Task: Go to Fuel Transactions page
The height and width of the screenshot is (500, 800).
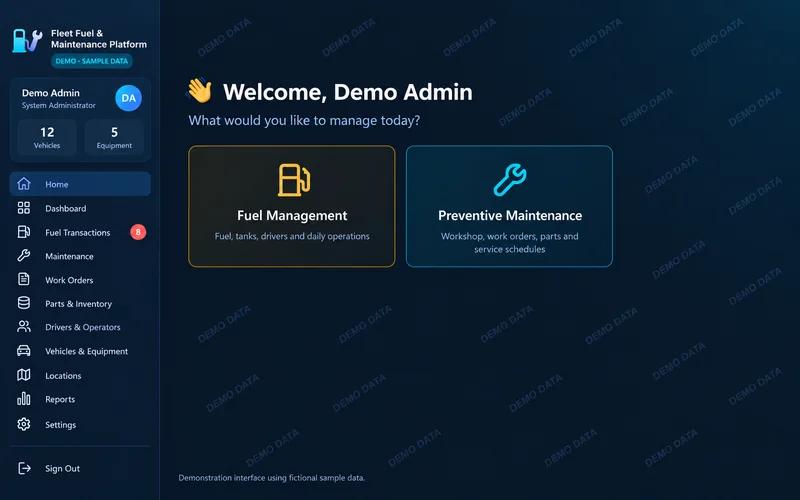Action: pos(80,232)
